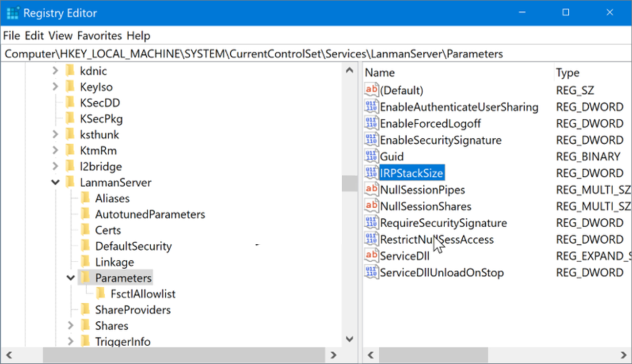The height and width of the screenshot is (364, 632).
Task: Select the IRPStackSize value
Action: [x=412, y=173]
